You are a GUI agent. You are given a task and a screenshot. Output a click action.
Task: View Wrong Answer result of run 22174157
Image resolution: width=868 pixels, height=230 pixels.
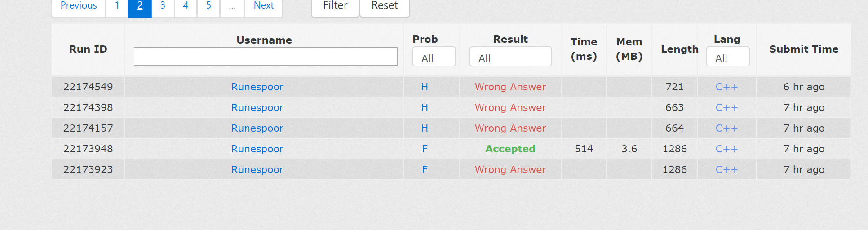(x=510, y=128)
